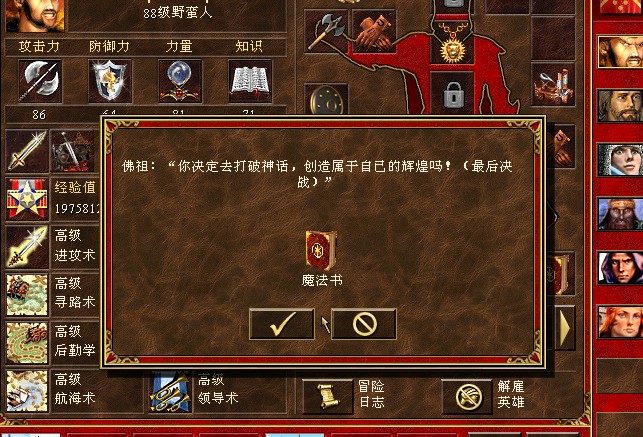Viewport: 643px width, 437px height.
Task: Click the dismiss hero icon
Action: click(467, 396)
